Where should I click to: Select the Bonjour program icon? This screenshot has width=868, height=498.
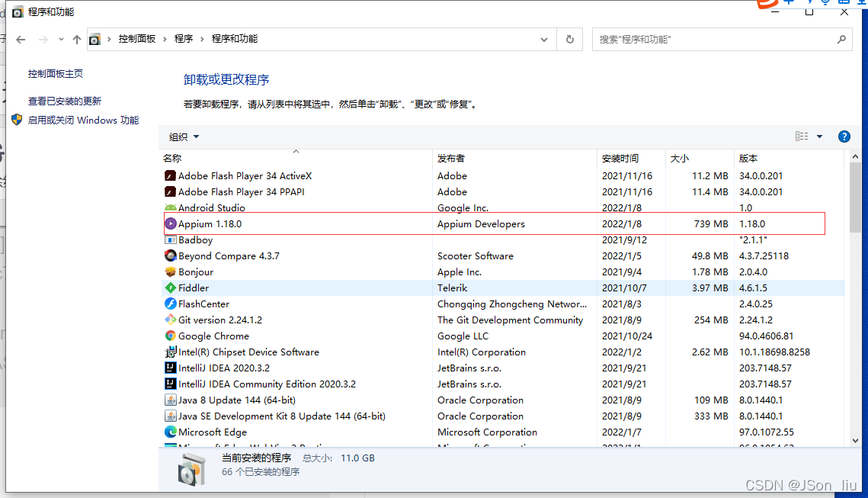click(171, 272)
